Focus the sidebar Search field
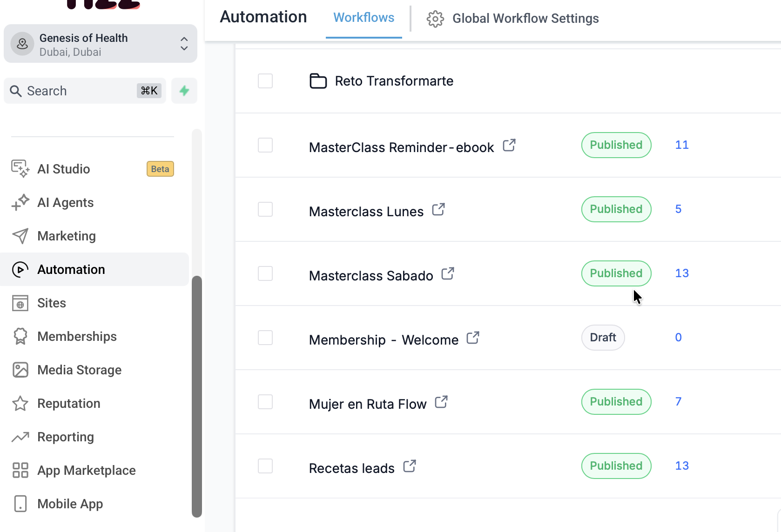This screenshot has width=781, height=532. pyautogui.click(x=85, y=91)
